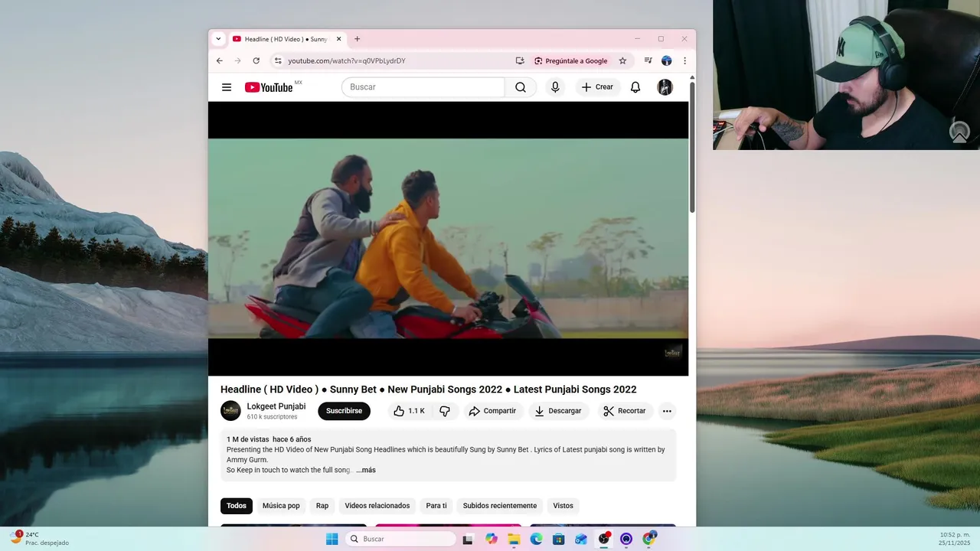Open Microsoft Store from the taskbar
Viewport: 980px width, 551px height.
[559, 539]
